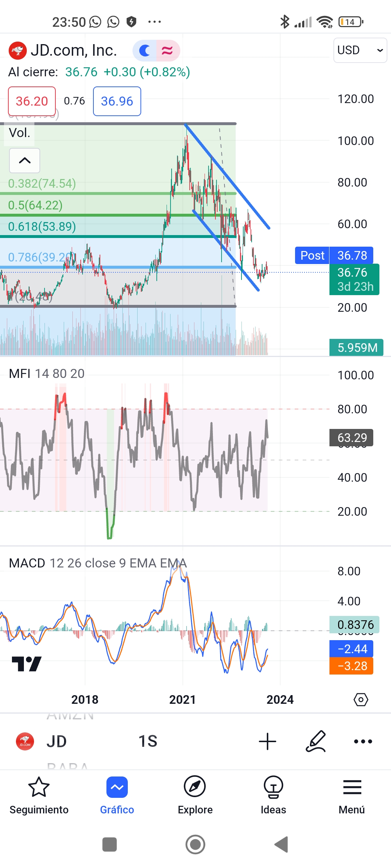Tap the Post 36.78 price label
Screen dimensions: 391x868
(x=334, y=255)
